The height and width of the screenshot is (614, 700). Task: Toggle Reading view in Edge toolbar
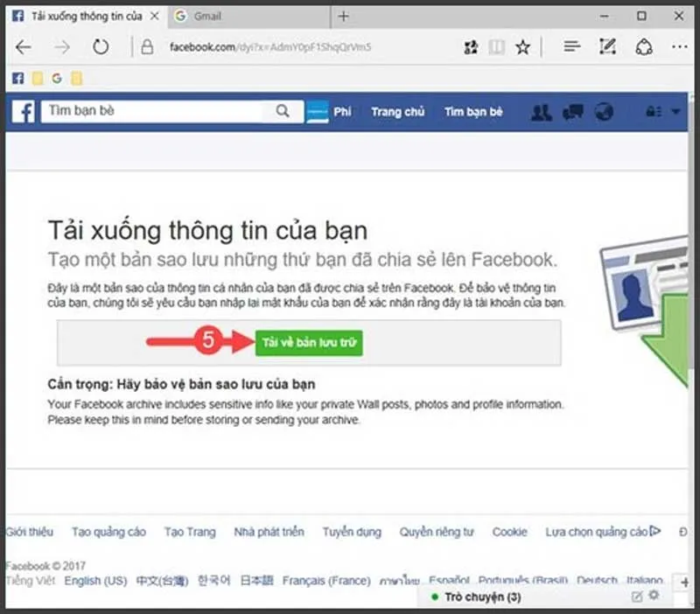point(498,47)
